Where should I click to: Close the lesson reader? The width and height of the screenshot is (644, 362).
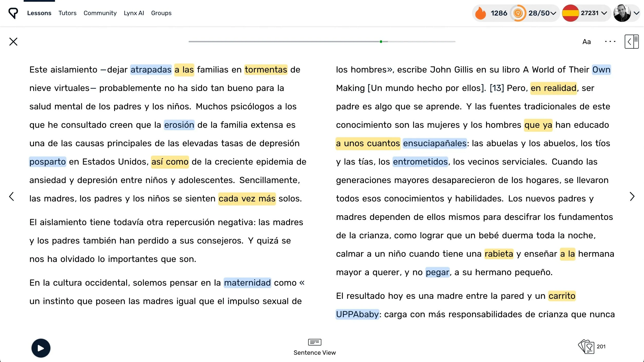pyautogui.click(x=13, y=42)
